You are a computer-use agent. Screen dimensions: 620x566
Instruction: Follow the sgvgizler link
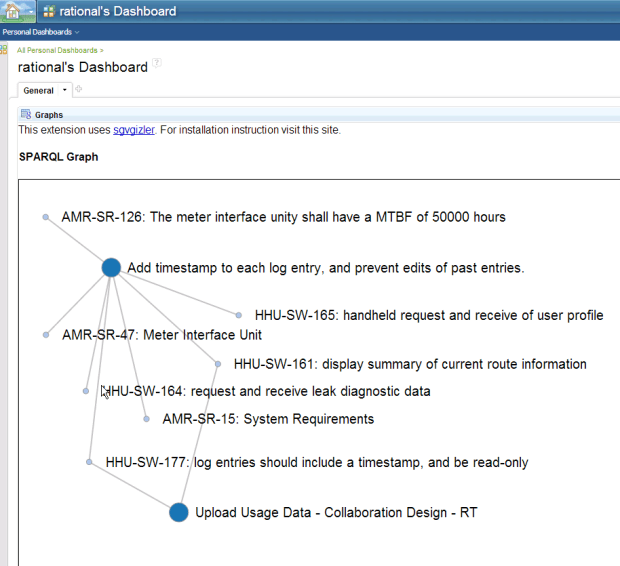[x=133, y=130]
